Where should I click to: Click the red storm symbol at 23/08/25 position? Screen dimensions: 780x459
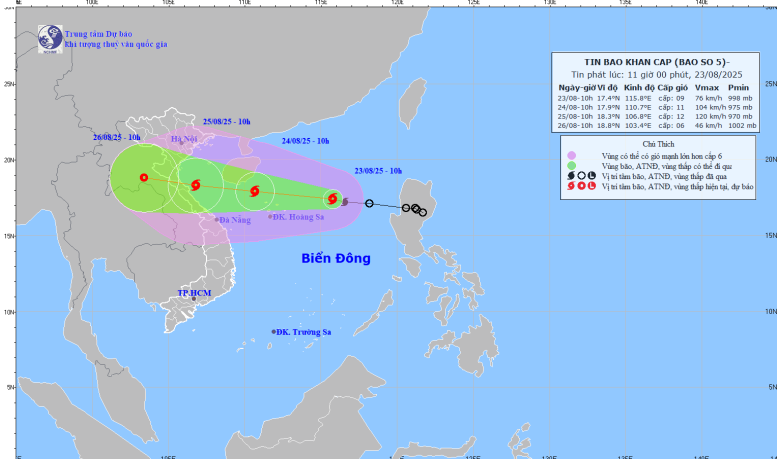pyautogui.click(x=332, y=199)
